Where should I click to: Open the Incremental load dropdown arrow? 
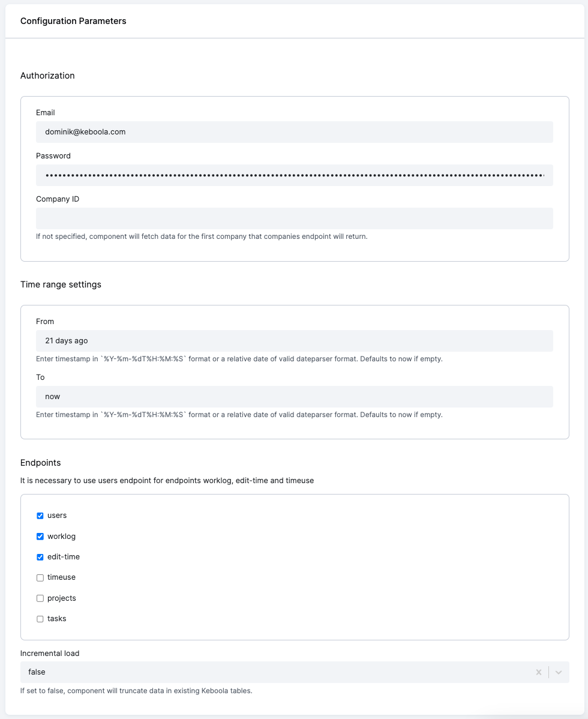pos(558,672)
